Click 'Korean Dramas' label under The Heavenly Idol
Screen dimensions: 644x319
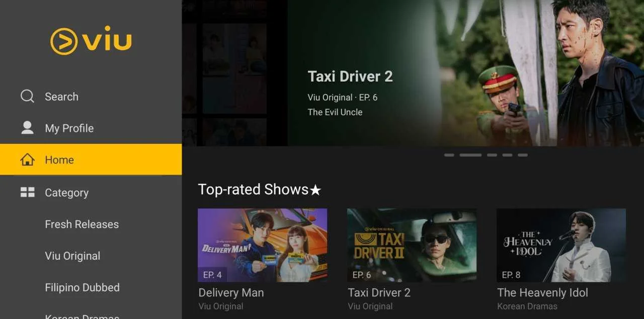tap(527, 306)
